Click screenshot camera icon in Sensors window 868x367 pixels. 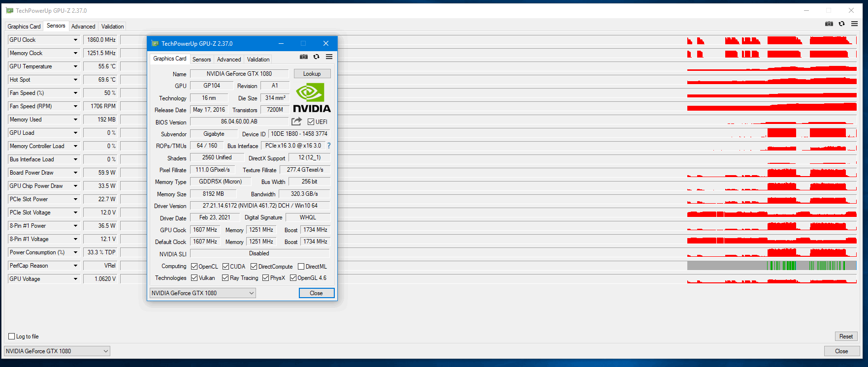[829, 24]
